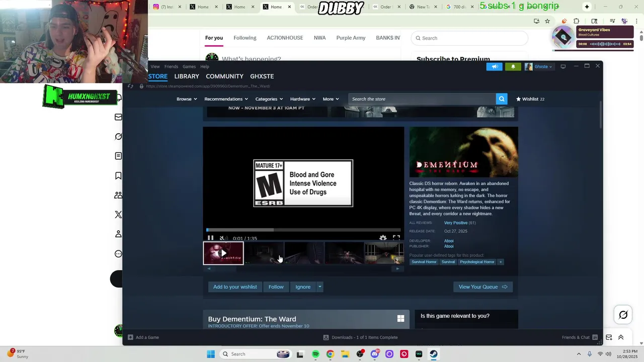
Task: Open Chrome media controls icon
Action: pyautogui.click(x=612, y=21)
